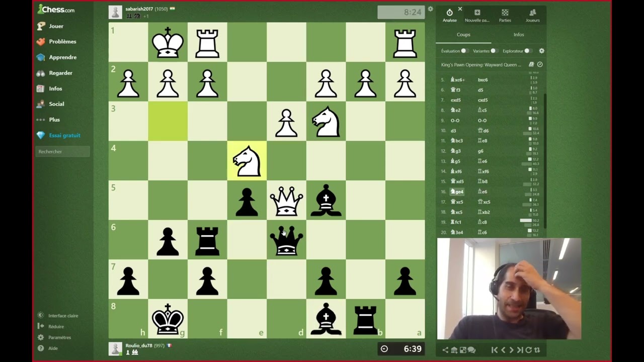The height and width of the screenshot is (362, 644).
Task: Click the white knight on e4
Action: click(247, 161)
